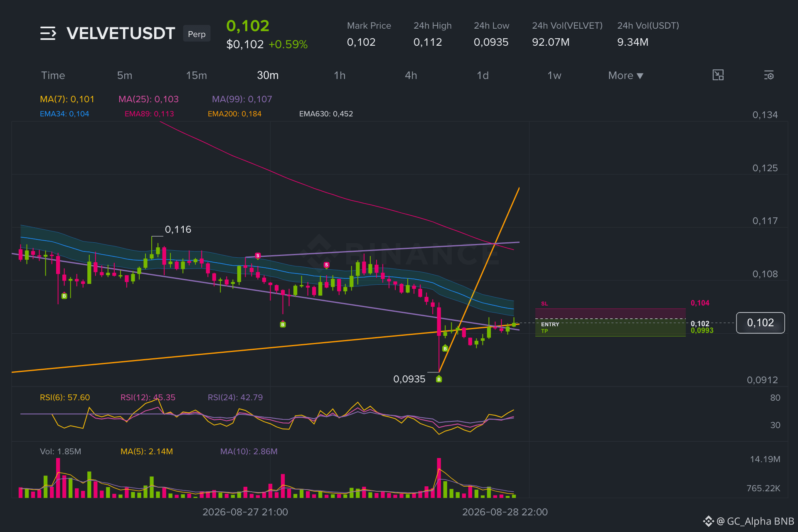Click the RSI 80 level label
This screenshot has height=532, width=798.
tap(775, 398)
